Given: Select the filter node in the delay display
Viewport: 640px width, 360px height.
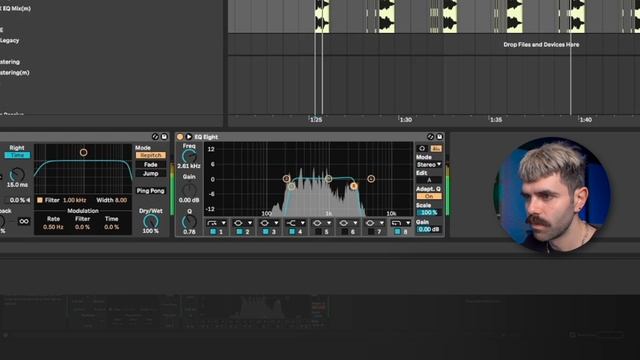Looking at the screenshot, I should pyautogui.click(x=83, y=152).
